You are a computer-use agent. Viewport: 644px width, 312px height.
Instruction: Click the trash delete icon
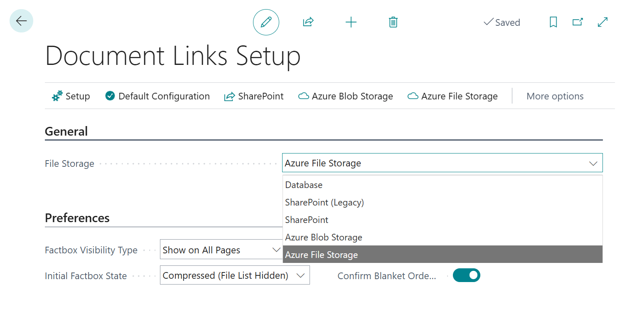[x=393, y=22]
